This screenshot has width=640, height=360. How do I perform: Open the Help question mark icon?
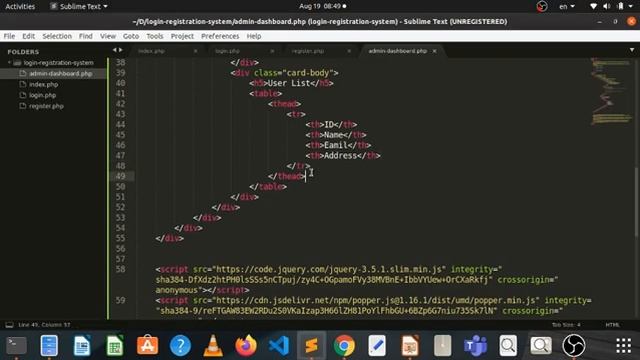(x=180, y=346)
